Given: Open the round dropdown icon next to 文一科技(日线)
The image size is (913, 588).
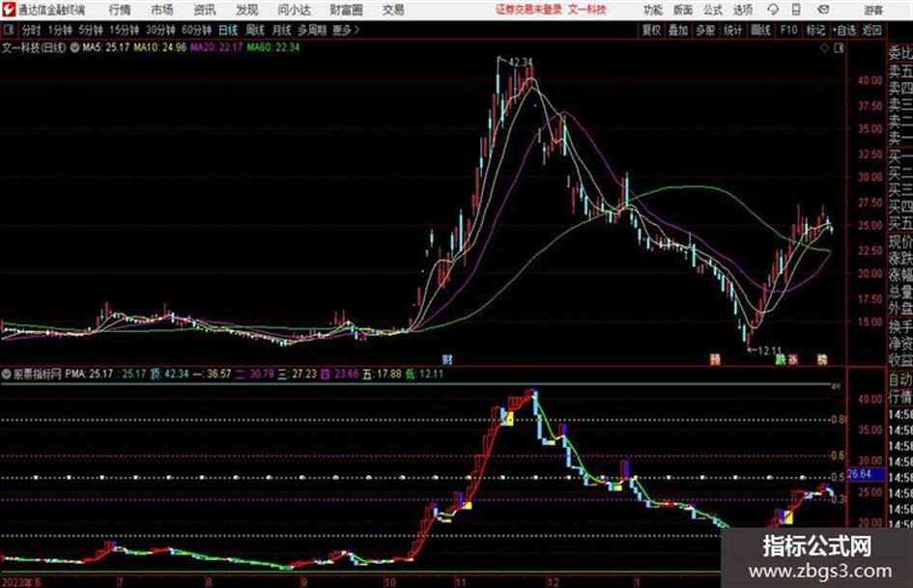Looking at the screenshot, I should coord(74,47).
